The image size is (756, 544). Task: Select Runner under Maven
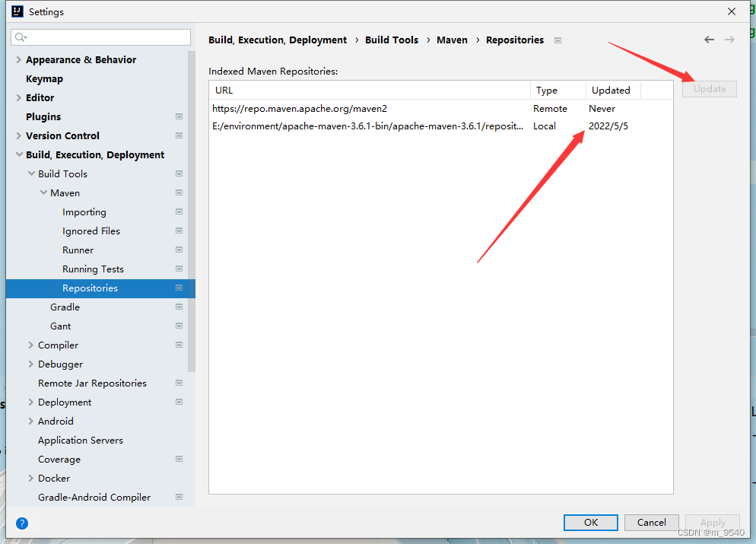coord(78,250)
